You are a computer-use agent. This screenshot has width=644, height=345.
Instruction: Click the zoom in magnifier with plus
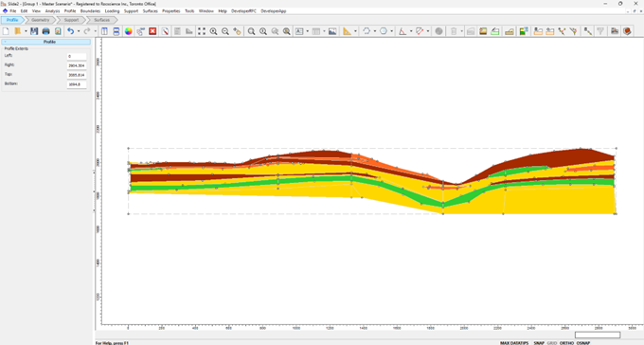[x=214, y=31]
